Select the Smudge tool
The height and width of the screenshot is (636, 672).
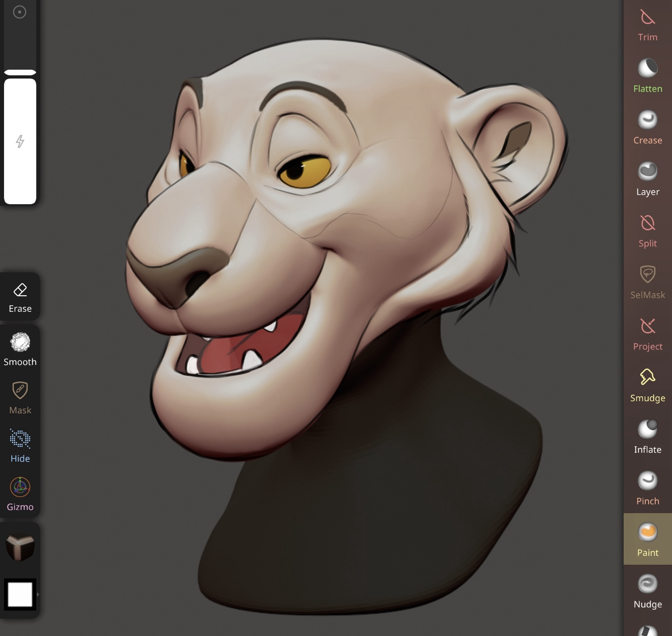647,385
